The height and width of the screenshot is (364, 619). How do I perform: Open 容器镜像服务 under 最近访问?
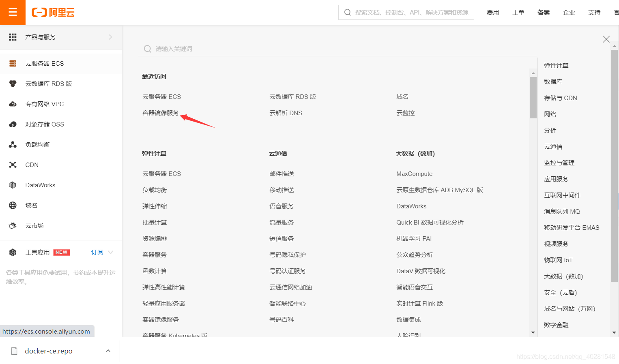coord(161,113)
